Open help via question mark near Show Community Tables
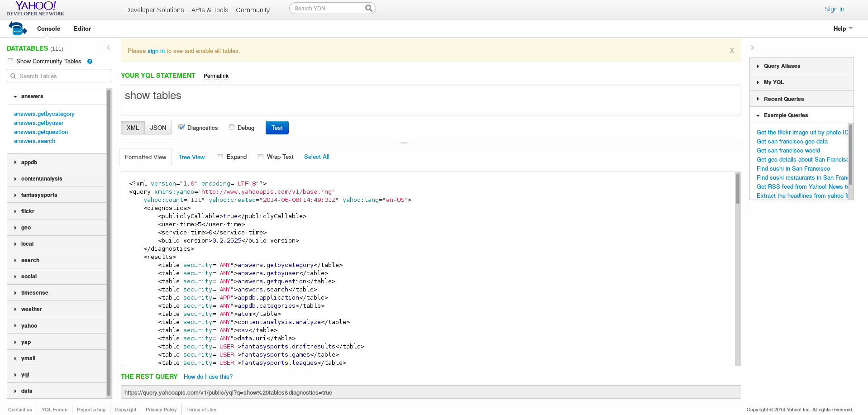The width and height of the screenshot is (868, 415). [x=90, y=61]
